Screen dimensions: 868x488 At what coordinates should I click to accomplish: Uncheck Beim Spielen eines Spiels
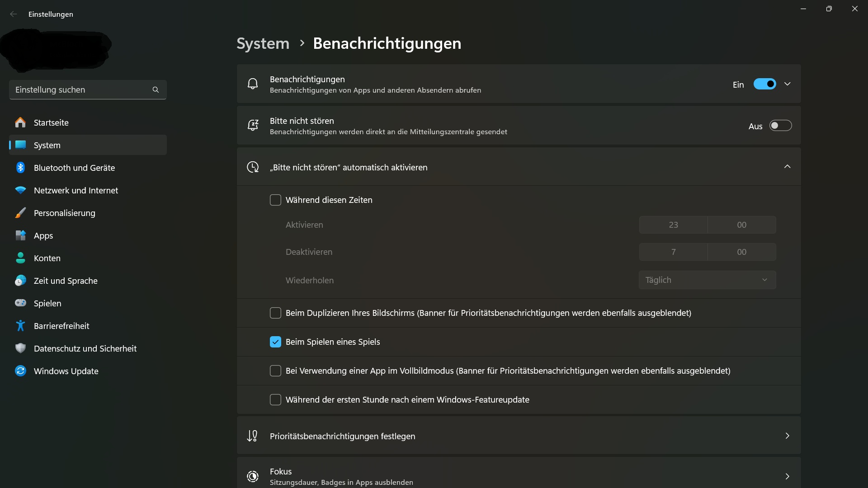[275, 342]
